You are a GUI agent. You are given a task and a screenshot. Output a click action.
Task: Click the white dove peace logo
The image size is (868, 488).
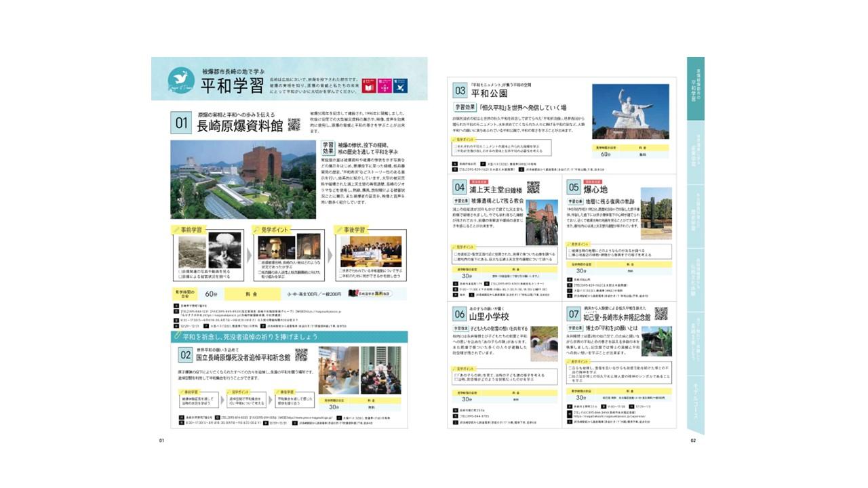pos(181,80)
